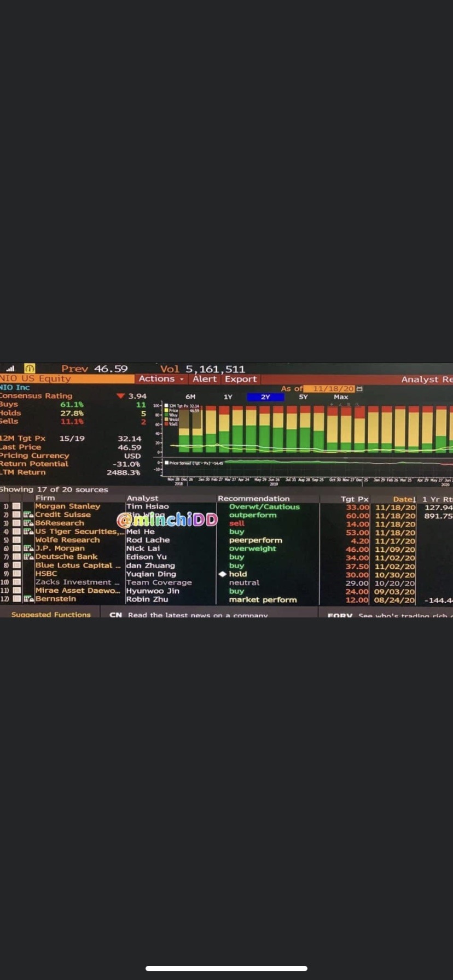Image resolution: width=453 pixels, height=980 pixels.
Task: Tick the Credit Suisse row checkbox
Action: tap(16, 515)
